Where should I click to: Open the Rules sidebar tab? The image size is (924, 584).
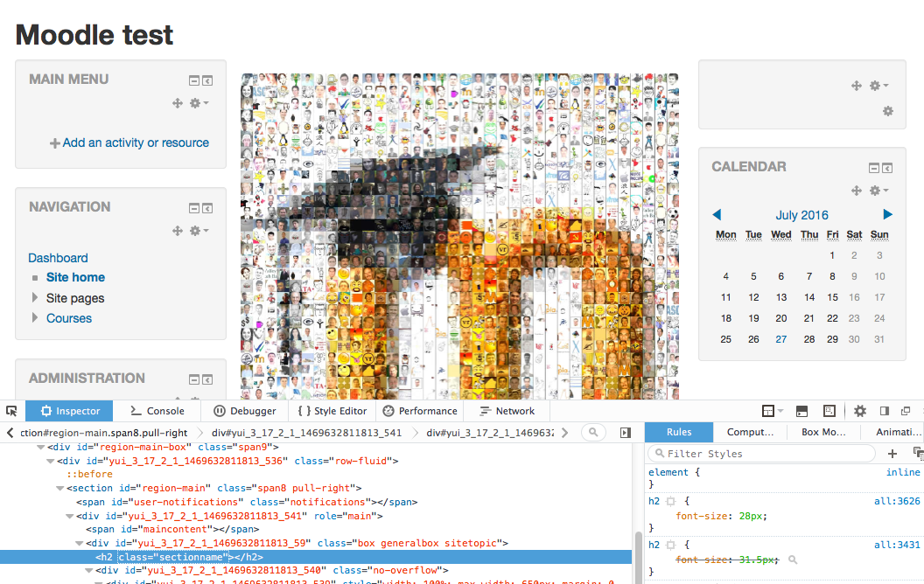[679, 432]
